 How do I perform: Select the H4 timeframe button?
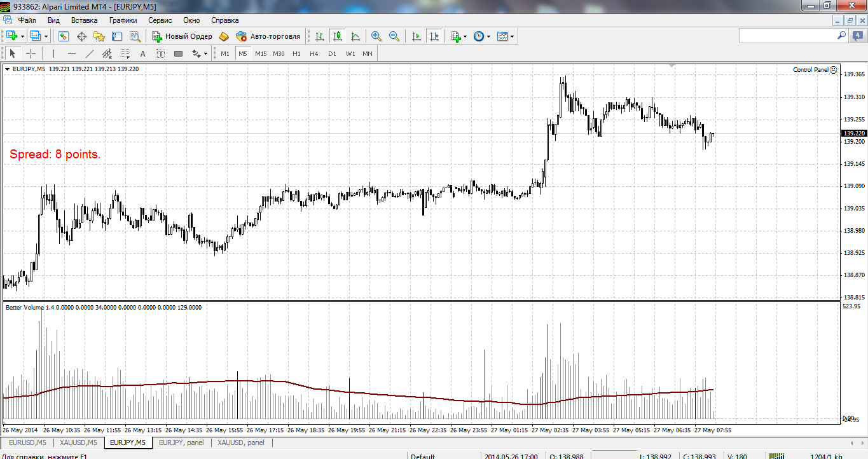pyautogui.click(x=314, y=53)
